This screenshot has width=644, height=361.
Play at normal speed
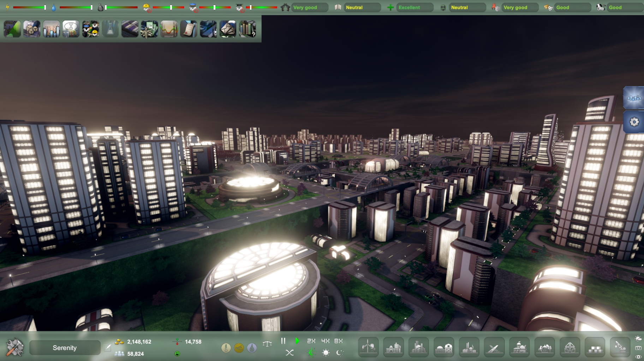click(x=297, y=341)
